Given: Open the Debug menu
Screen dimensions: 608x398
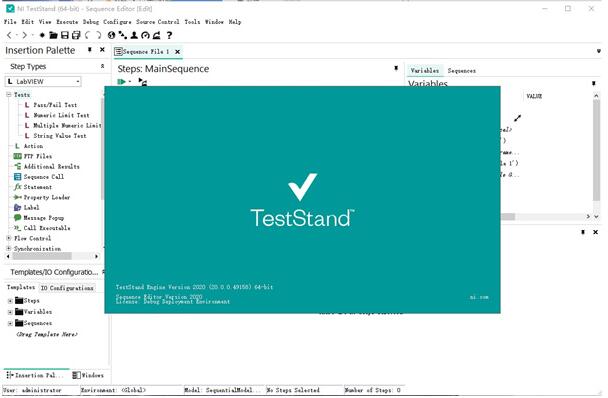Looking at the screenshot, I should 91,22.
